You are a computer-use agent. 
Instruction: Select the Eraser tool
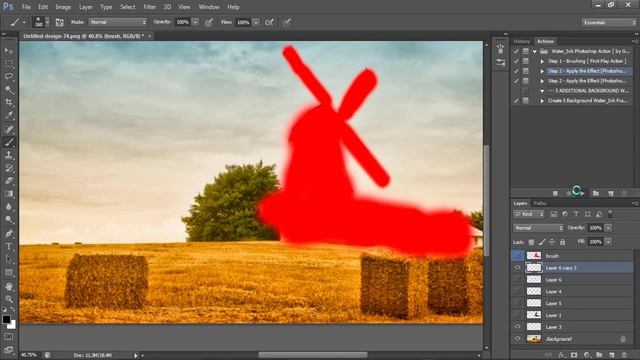pyautogui.click(x=9, y=181)
